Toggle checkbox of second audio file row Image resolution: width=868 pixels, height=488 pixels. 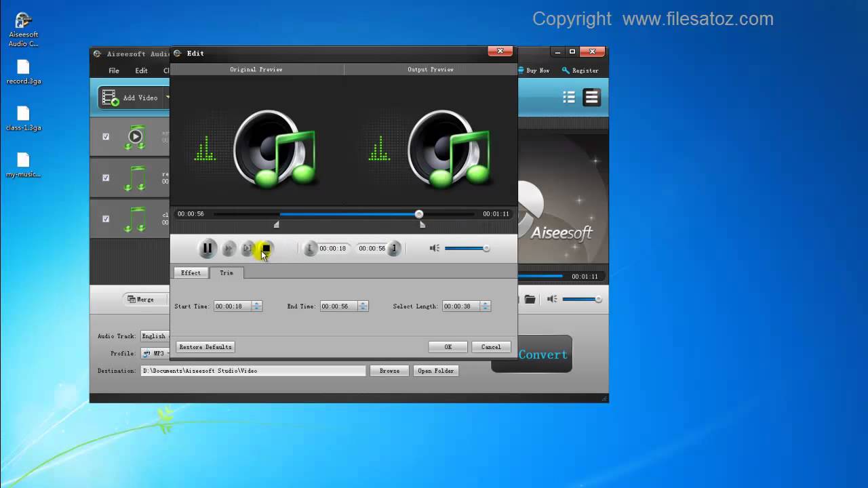pyautogui.click(x=106, y=178)
